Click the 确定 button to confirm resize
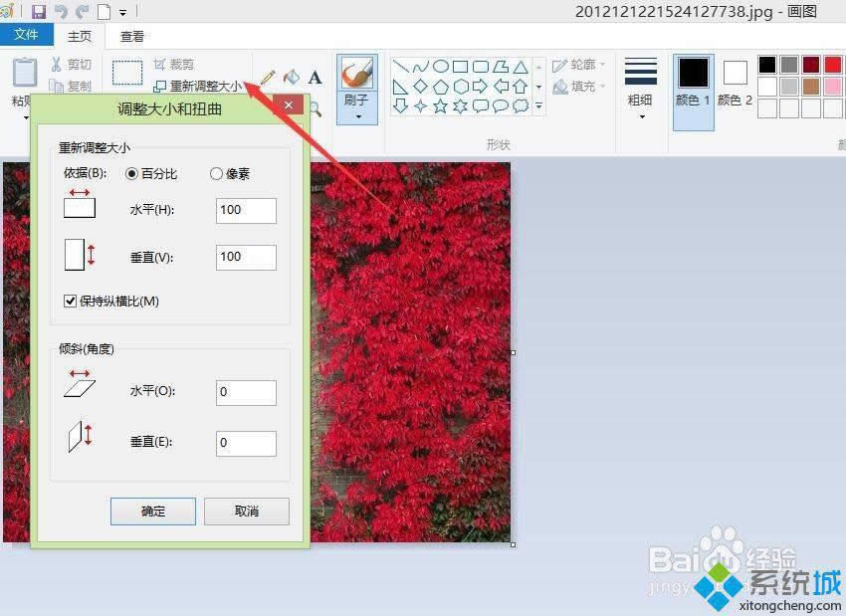 tap(152, 512)
